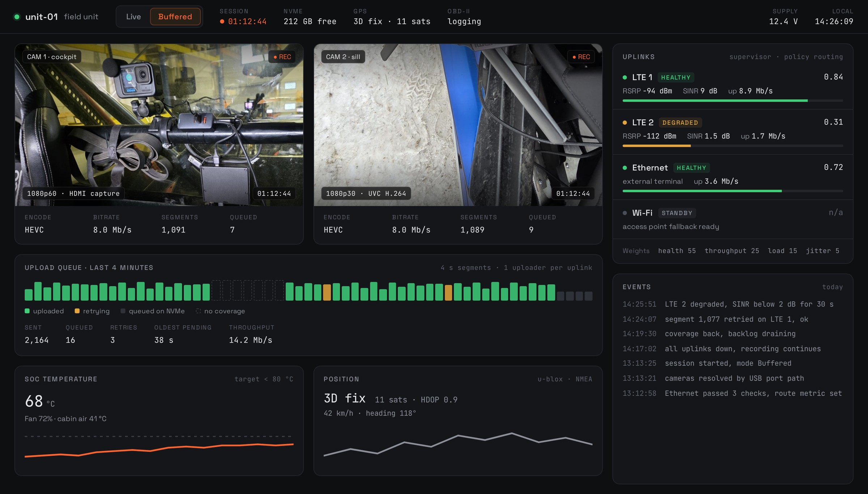Click the REC badge on CAM 2

(581, 57)
